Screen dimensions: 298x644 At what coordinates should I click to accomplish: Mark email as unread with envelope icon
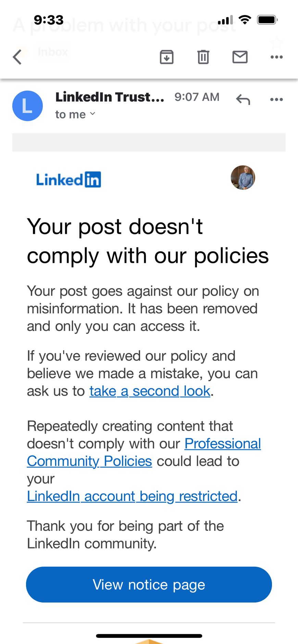[x=240, y=57]
